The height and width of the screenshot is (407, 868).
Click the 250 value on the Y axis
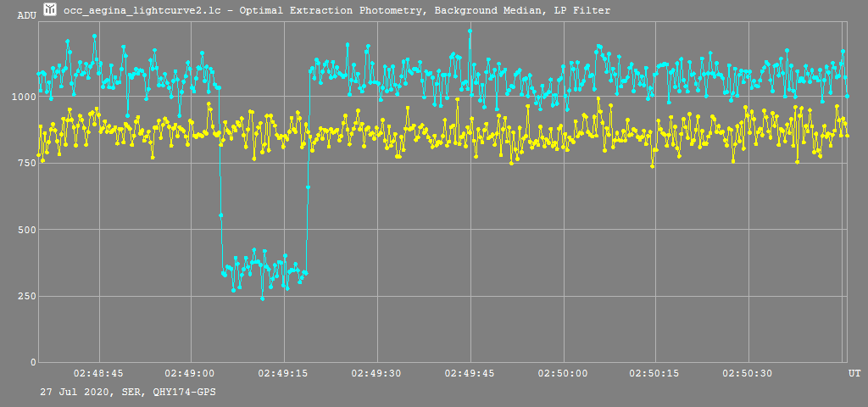pos(26,296)
